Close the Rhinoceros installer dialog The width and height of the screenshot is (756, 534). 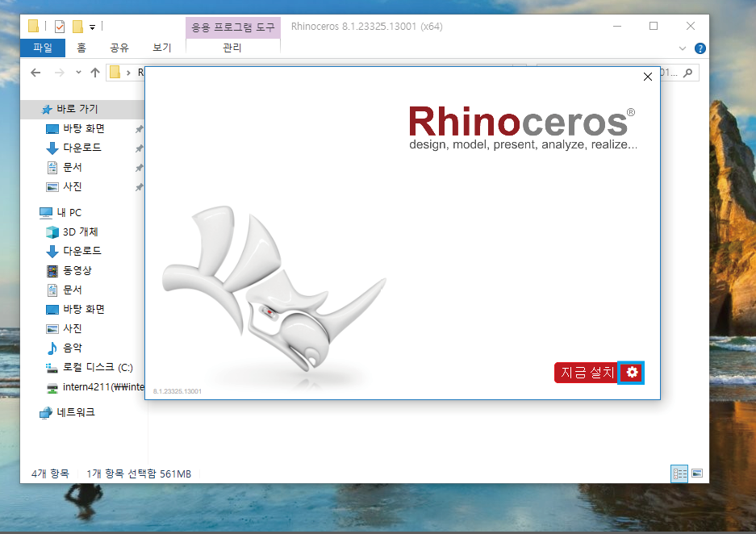pos(648,77)
